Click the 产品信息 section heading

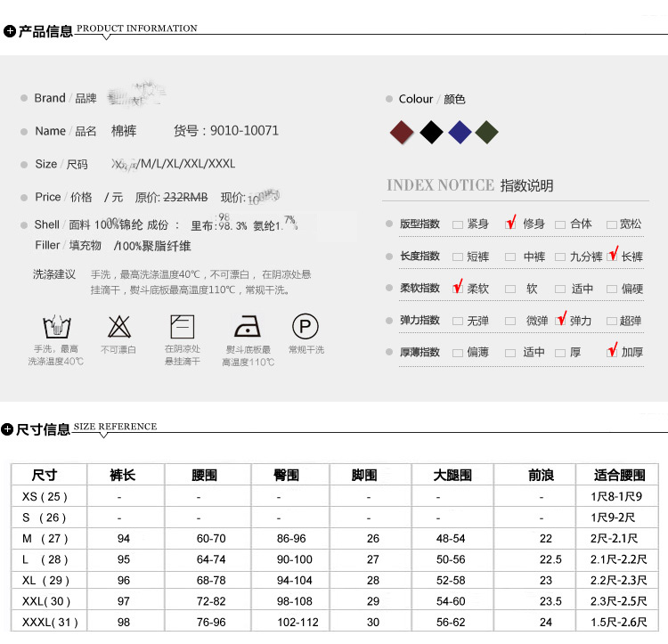pos(45,31)
